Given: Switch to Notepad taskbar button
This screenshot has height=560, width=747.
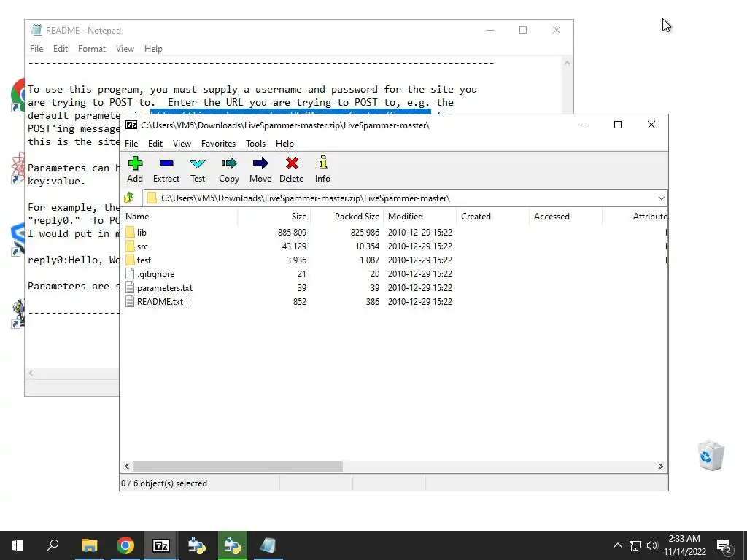Looking at the screenshot, I should [x=268, y=545].
